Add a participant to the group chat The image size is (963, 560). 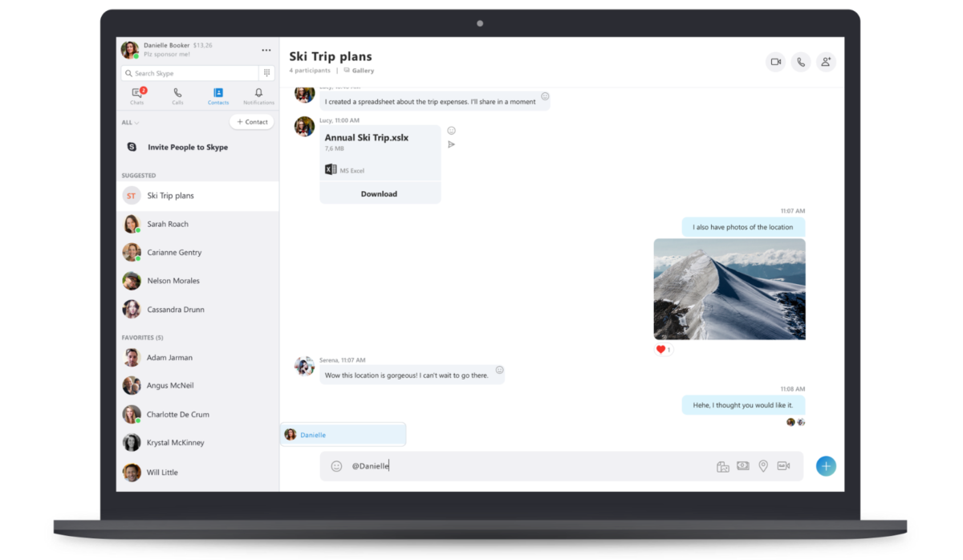826,62
